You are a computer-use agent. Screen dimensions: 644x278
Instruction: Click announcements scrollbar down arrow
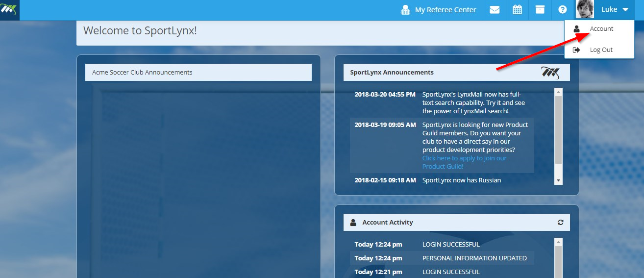coord(558,181)
